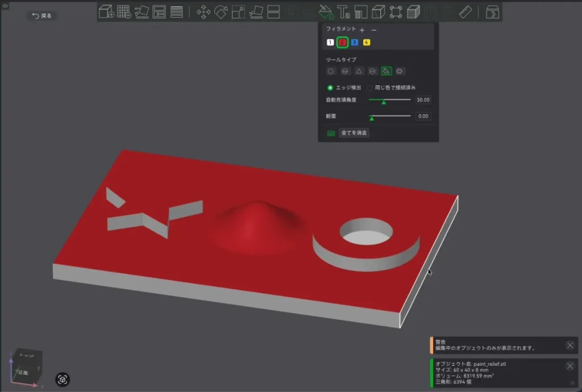Select the Rotate tool
Viewport: 582px width, 392px height.
pos(221,12)
